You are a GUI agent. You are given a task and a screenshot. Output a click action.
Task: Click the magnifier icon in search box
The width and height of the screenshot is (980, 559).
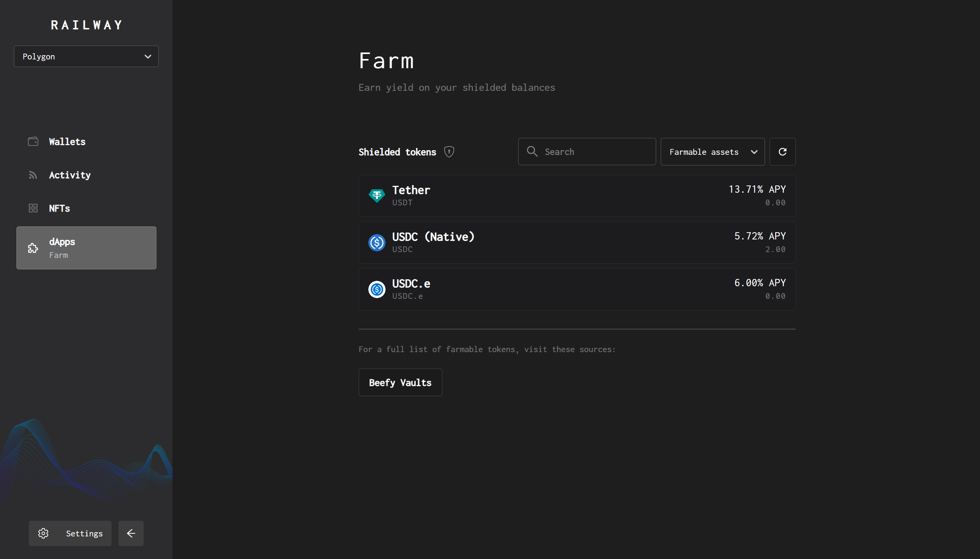click(x=532, y=151)
